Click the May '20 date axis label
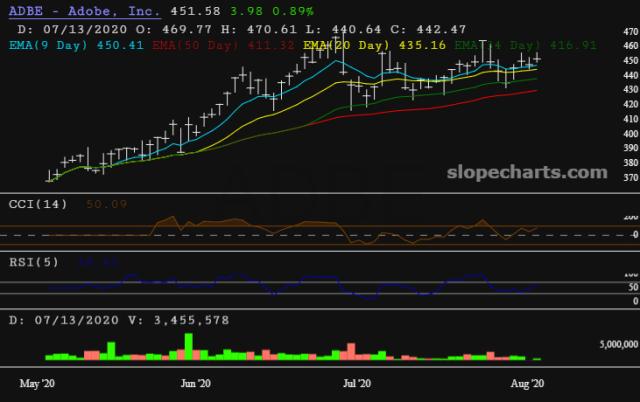This screenshot has width=640, height=402. point(36,383)
